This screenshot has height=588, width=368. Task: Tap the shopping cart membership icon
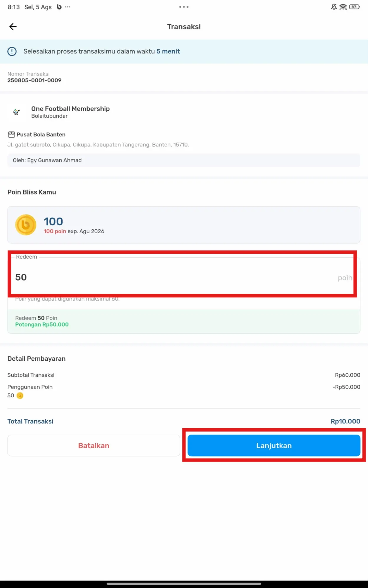16,112
